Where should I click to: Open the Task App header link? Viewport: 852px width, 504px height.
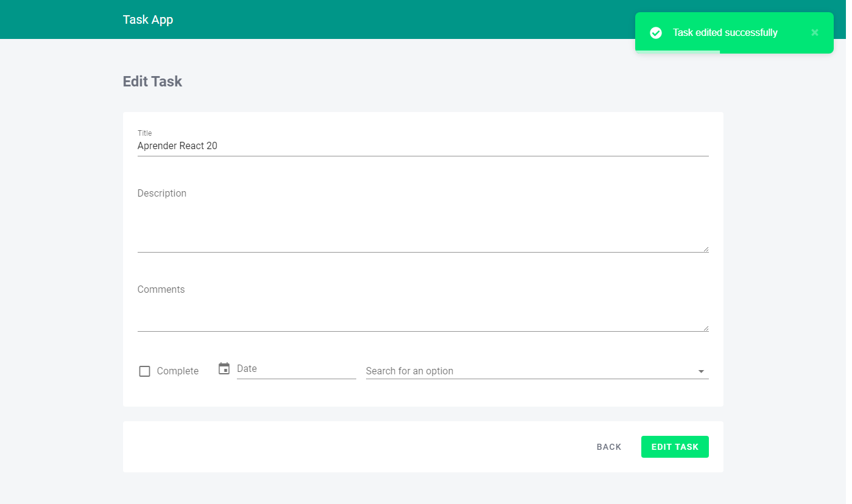pos(148,19)
